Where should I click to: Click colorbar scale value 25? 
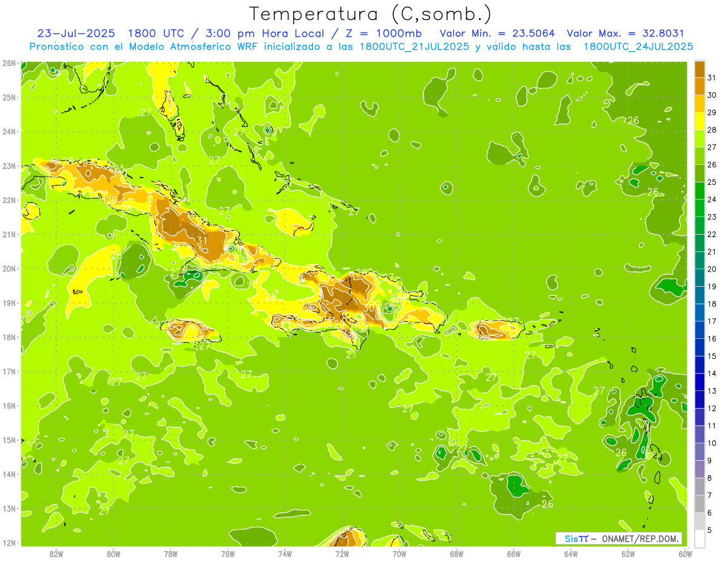(x=712, y=182)
